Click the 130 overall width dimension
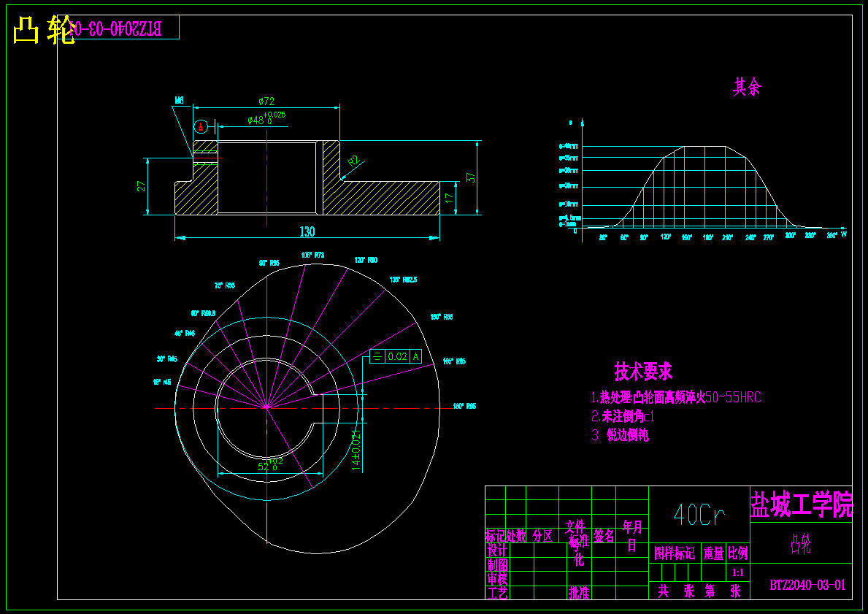Viewport: 868px width, 614px height. tap(307, 231)
